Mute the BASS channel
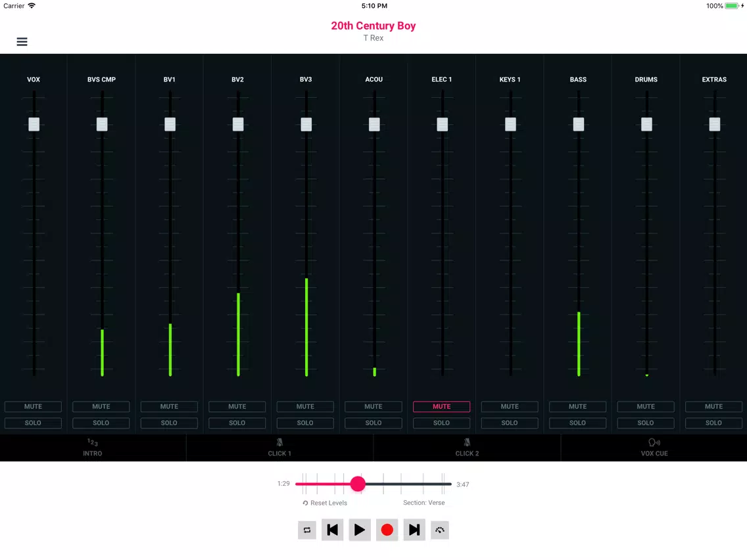Screen dimensions: 747x560 tap(578, 407)
